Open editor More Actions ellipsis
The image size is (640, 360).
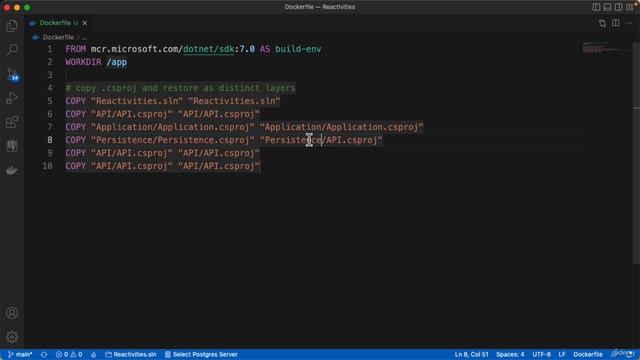coord(629,23)
